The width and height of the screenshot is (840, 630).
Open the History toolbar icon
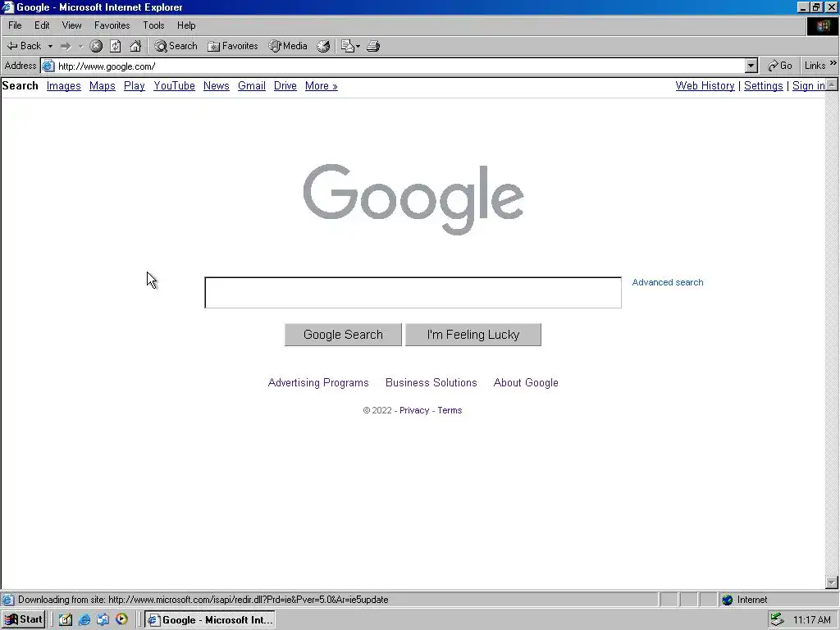(323, 46)
